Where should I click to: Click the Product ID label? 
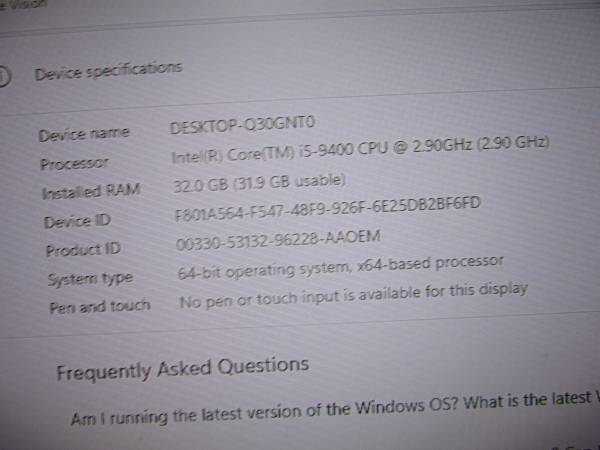point(83,250)
